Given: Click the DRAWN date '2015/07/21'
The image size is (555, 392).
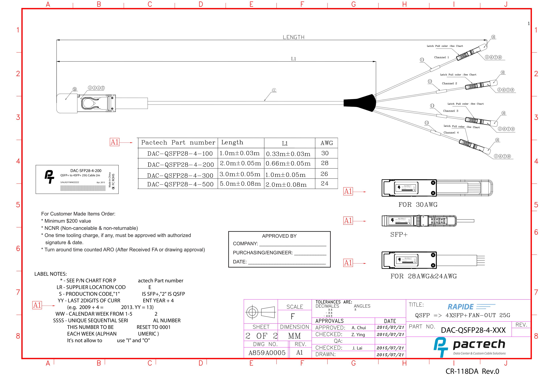Looking at the screenshot, I should click(x=390, y=355).
